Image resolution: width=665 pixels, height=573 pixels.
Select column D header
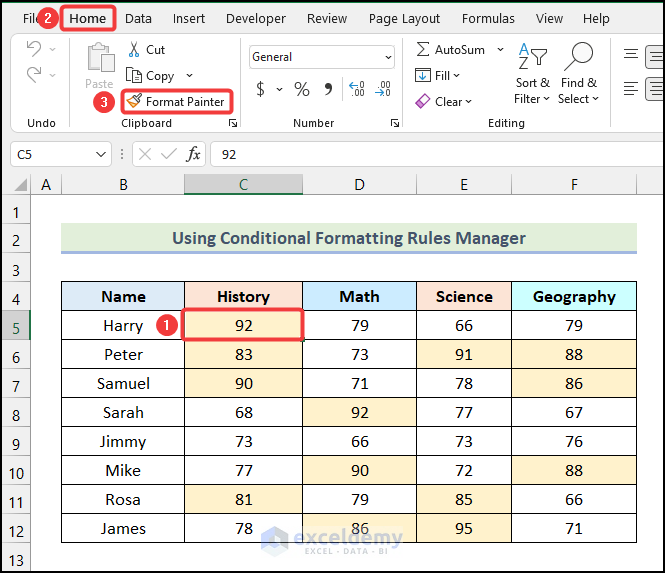pyautogui.click(x=359, y=184)
